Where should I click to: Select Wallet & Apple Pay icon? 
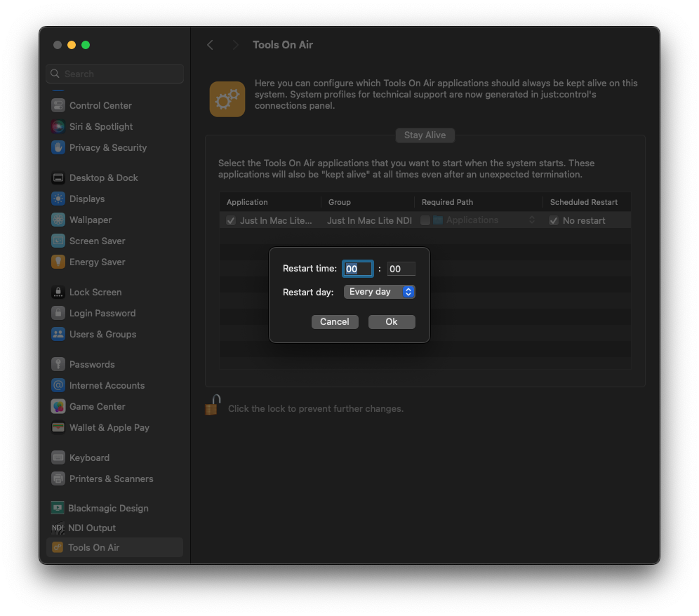[x=58, y=427]
